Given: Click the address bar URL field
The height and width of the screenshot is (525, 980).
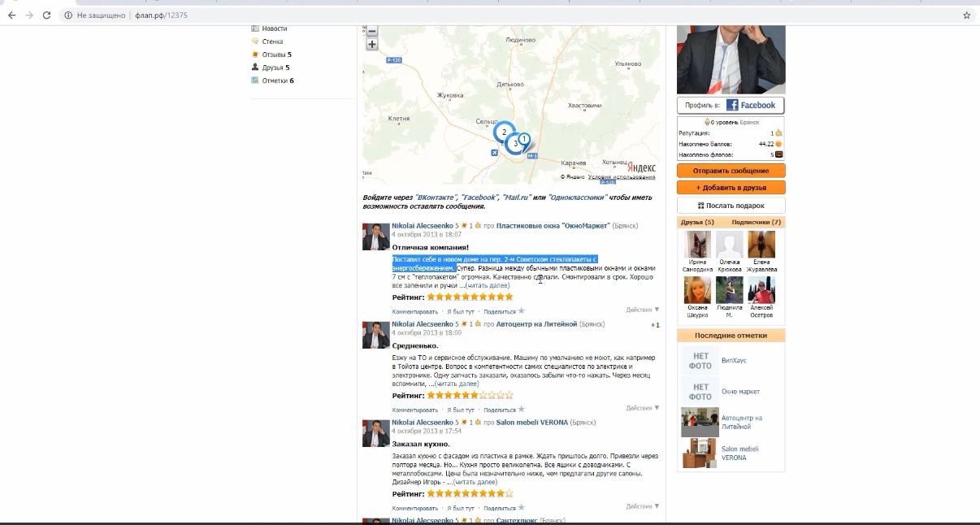Looking at the screenshot, I should point(520,15).
